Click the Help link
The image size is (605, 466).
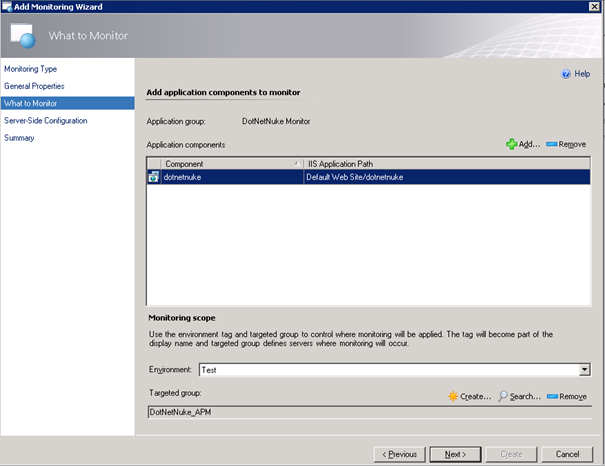[582, 74]
